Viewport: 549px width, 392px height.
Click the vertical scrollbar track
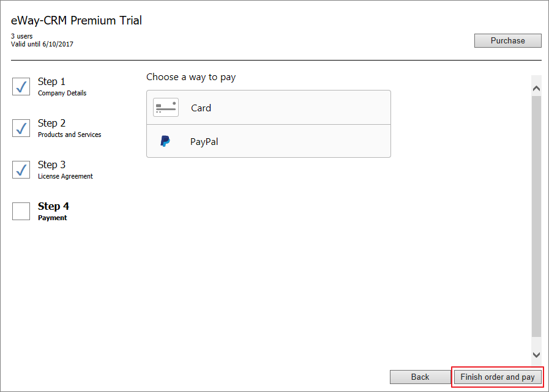pyautogui.click(x=536, y=217)
